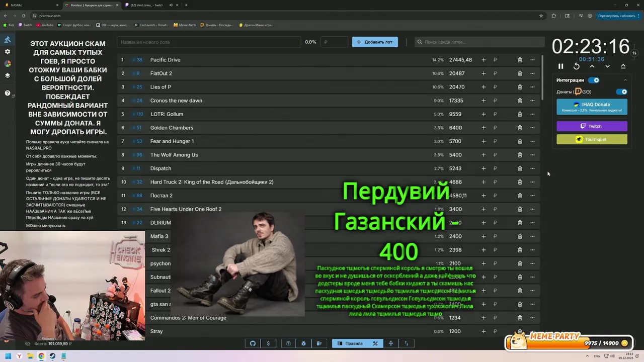Decrease timer with the down chevron
Screen dimensions: 644x362
[x=608, y=66]
